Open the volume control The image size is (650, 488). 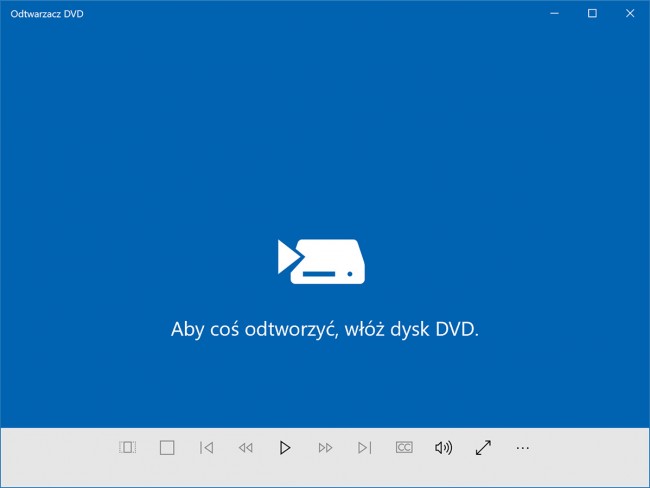pyautogui.click(x=444, y=447)
